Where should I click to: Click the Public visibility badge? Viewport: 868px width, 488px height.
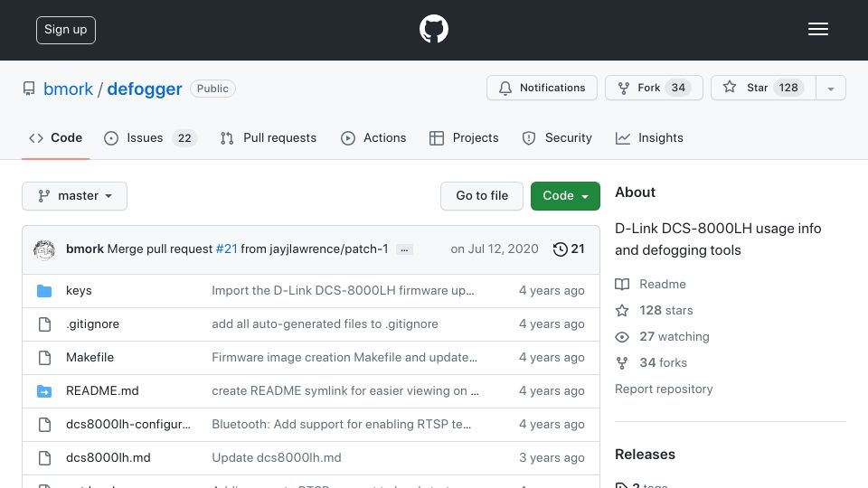point(212,89)
